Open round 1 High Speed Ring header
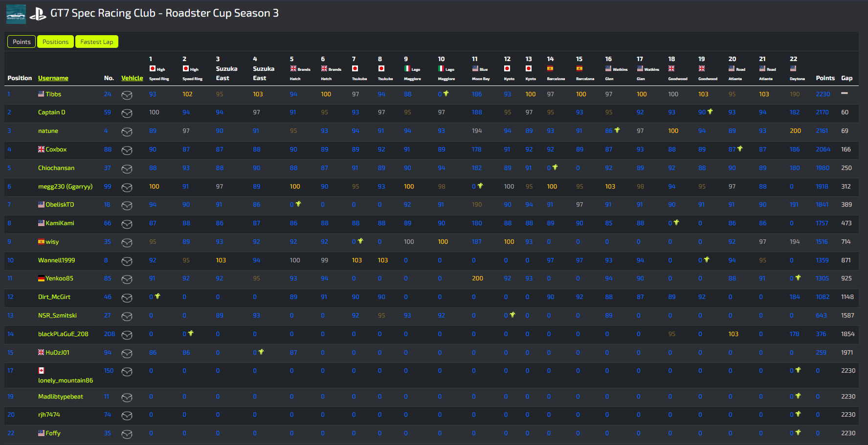868x445 pixels. coord(159,68)
